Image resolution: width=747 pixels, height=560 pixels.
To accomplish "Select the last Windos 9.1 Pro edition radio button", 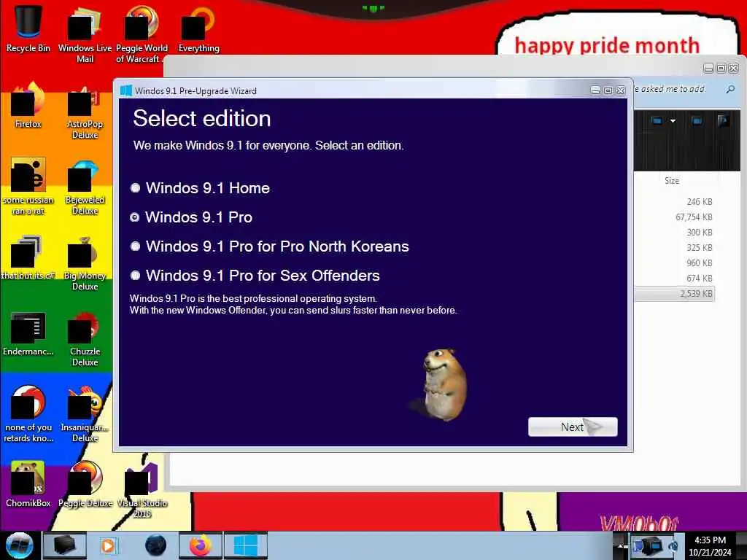I will [135, 275].
